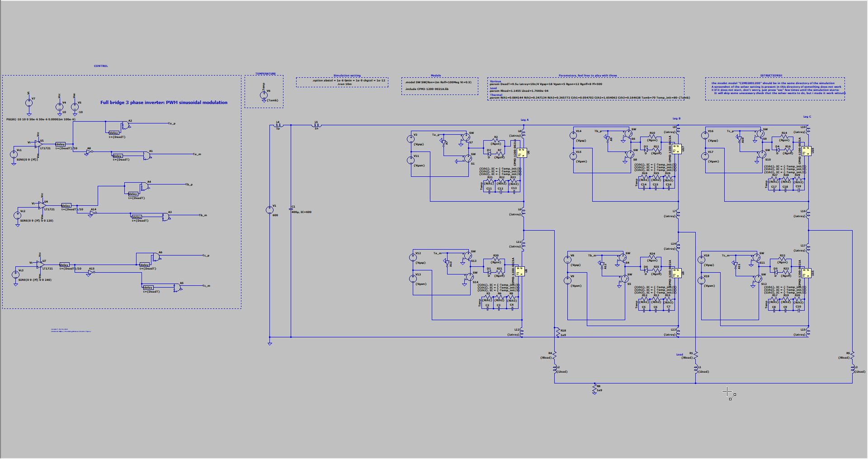Click MOSFET U17 in Leg B upper

tap(676, 149)
